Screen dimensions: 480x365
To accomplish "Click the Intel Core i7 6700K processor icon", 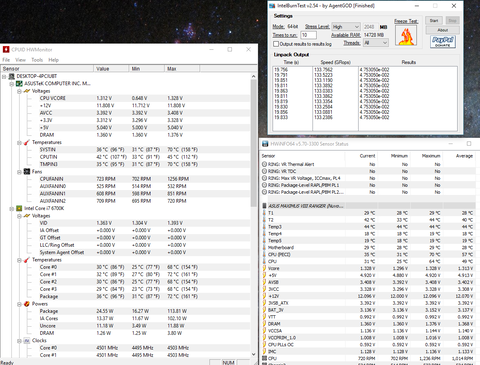I will click(x=19, y=208).
